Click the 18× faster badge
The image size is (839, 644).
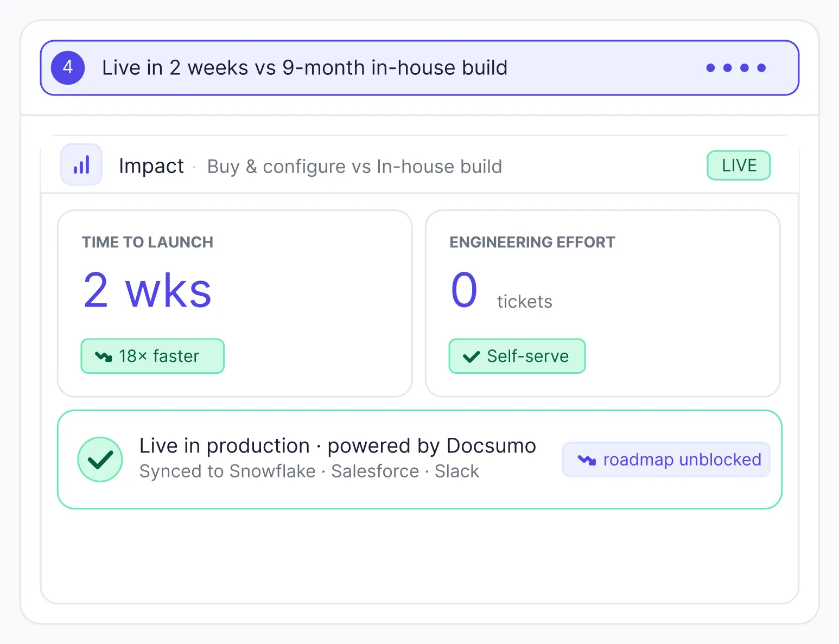click(152, 356)
